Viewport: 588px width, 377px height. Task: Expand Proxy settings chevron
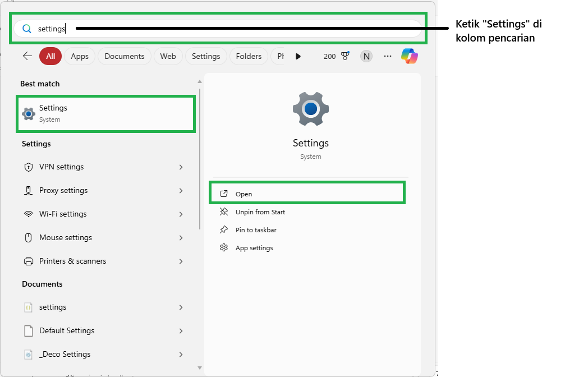pyautogui.click(x=181, y=191)
